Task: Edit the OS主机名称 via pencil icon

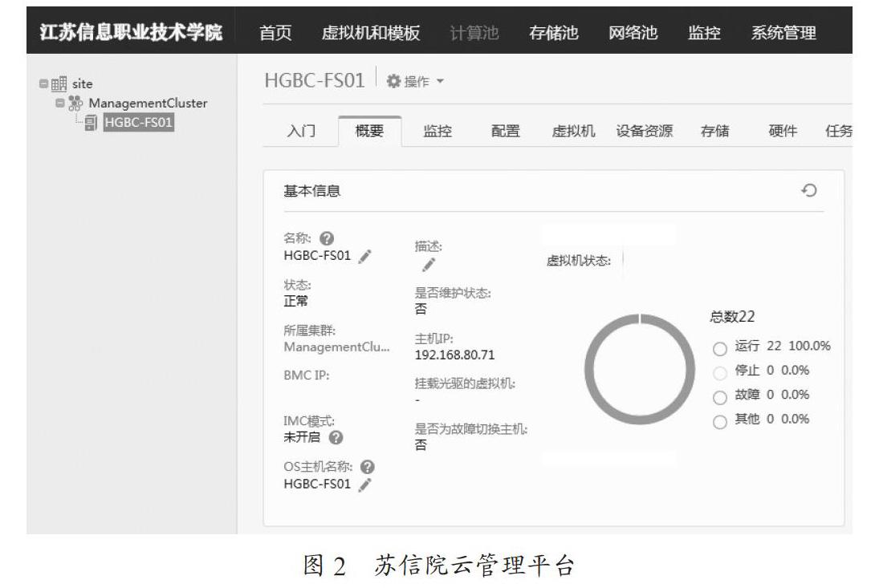Action: pyautogui.click(x=365, y=485)
